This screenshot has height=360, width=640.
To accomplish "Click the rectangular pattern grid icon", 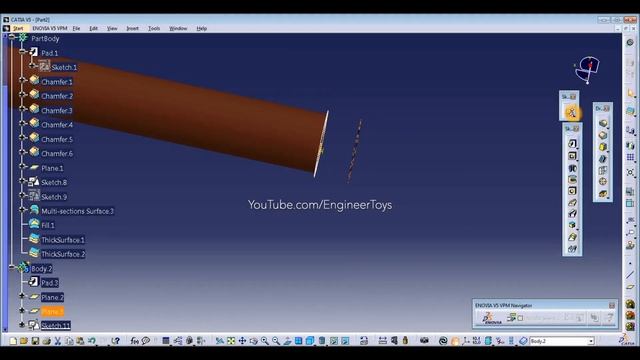I will pos(630,158).
